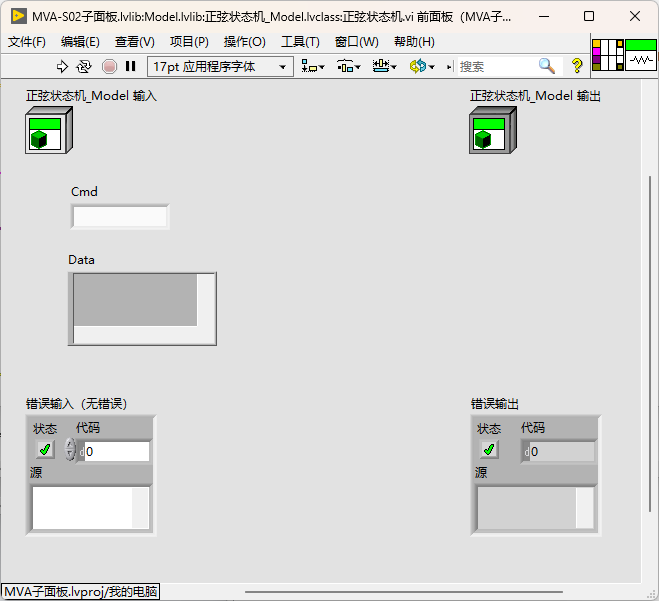
Task: Open the Align Objects dropdown
Action: (313, 66)
